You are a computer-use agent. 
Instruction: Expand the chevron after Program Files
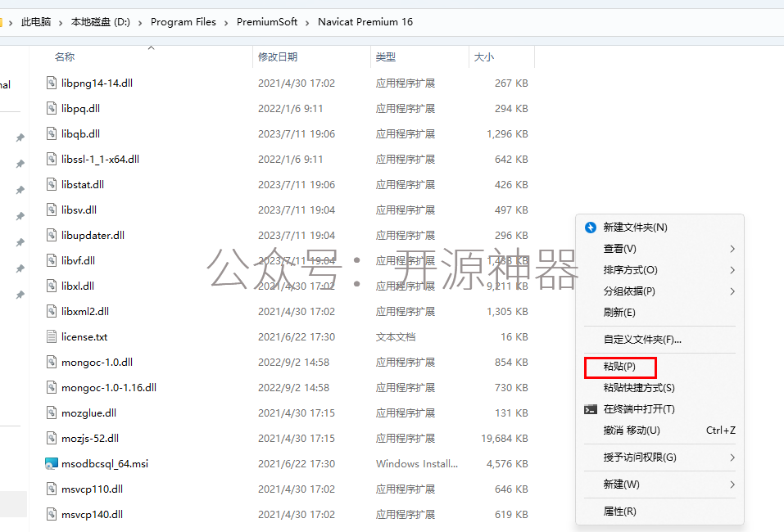click(226, 22)
